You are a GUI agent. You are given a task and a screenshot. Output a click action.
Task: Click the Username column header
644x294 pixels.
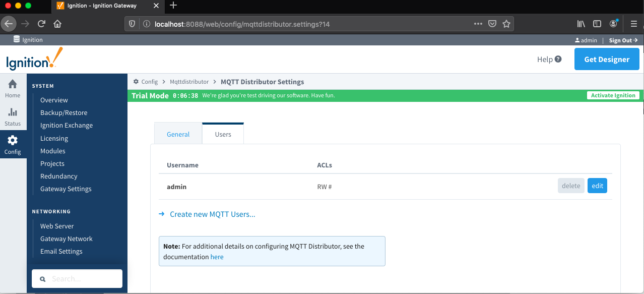(x=182, y=165)
